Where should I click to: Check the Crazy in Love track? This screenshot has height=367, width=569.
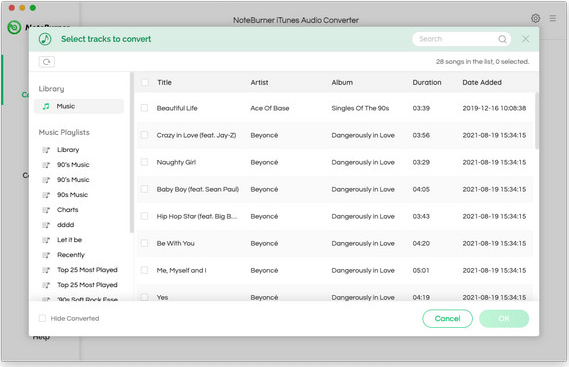(144, 135)
